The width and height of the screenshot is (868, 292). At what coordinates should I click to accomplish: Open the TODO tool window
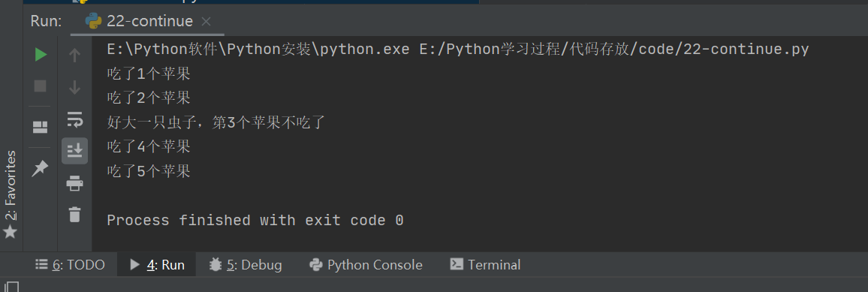(x=70, y=265)
